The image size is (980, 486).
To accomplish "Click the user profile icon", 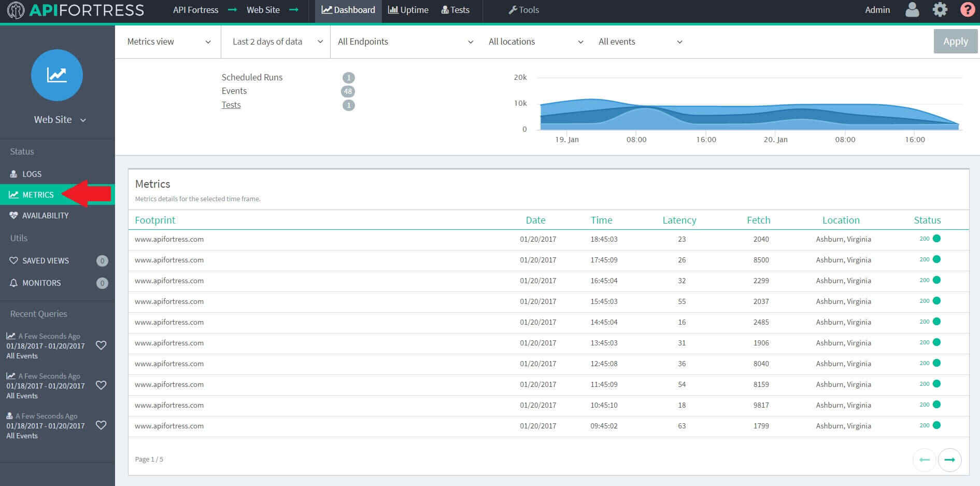I will (x=912, y=10).
